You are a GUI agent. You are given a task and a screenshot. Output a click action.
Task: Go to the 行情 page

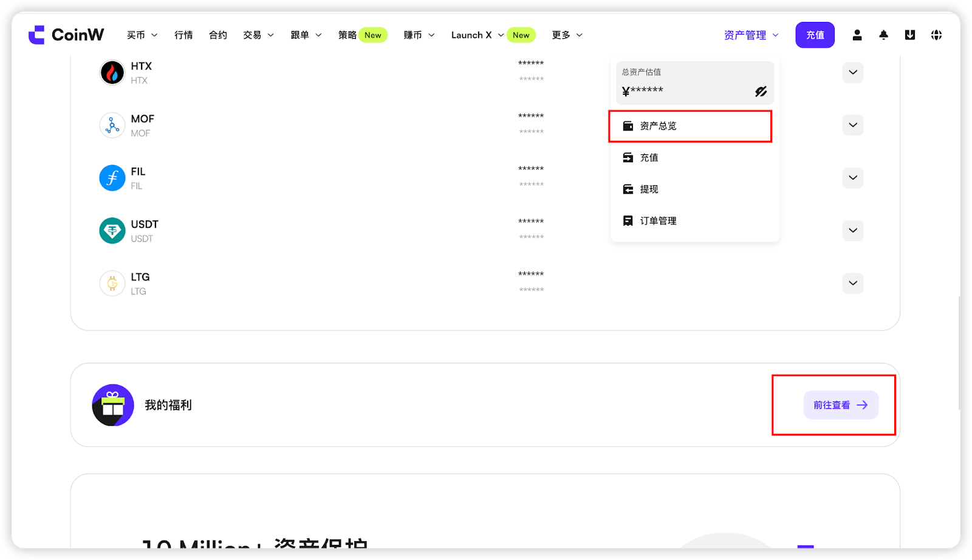pyautogui.click(x=183, y=35)
